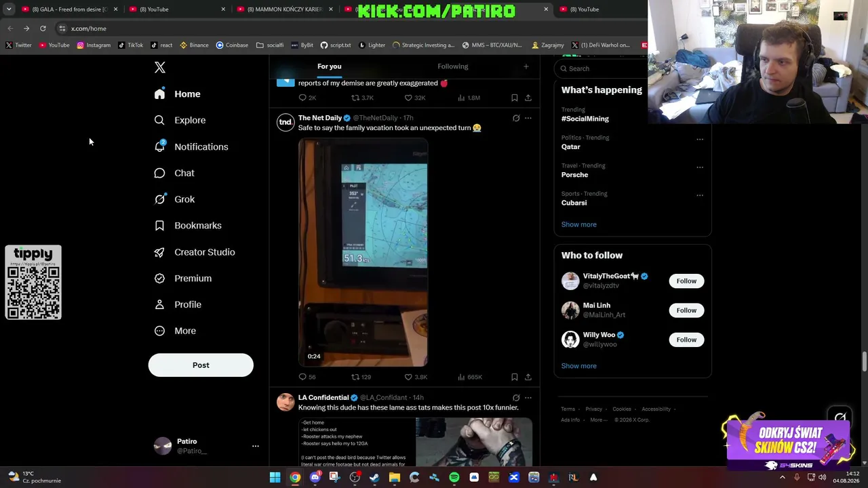
Task: Open the #SocialMining trend
Action: (585, 119)
